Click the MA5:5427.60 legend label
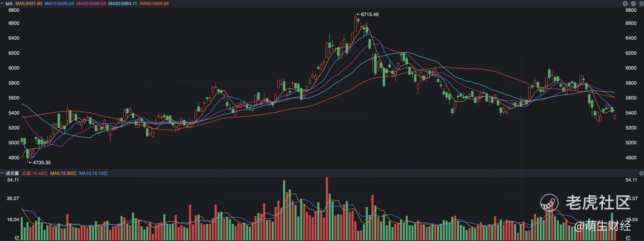 pos(29,4)
